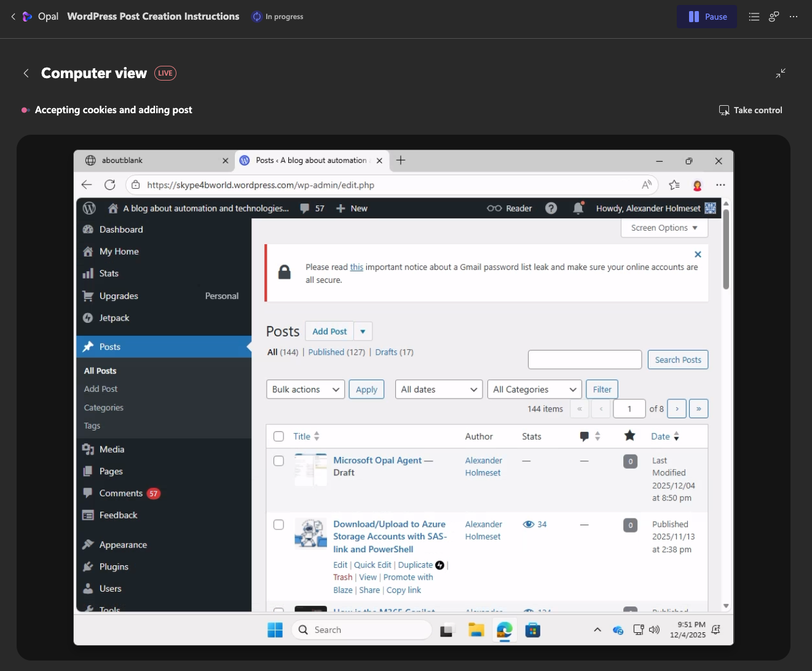Show only Drafts posts
The width and height of the screenshot is (812, 671).
386,352
